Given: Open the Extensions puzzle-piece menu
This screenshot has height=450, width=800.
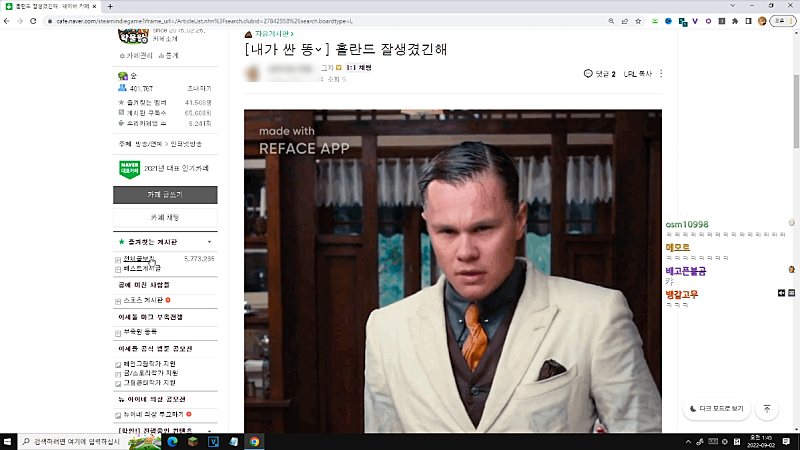Looking at the screenshot, I should (x=735, y=21).
